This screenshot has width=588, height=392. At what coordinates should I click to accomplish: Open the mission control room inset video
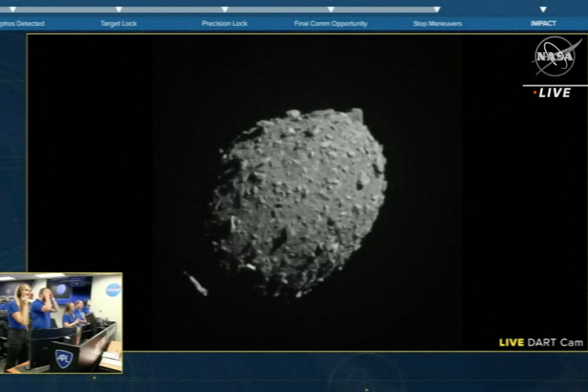tap(61, 323)
